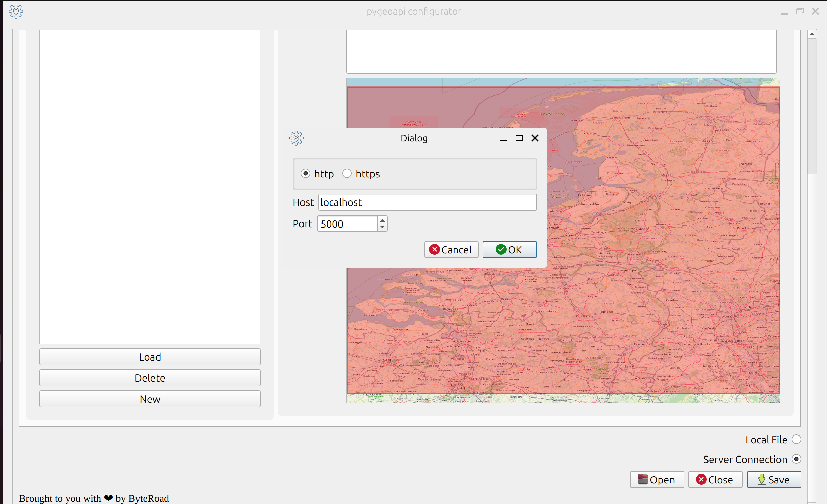The height and width of the screenshot is (504, 827).
Task: Click the Open button with folder icon
Action: [657, 480]
